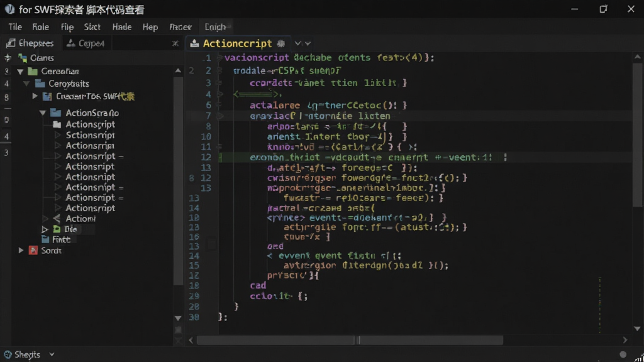Toggle the fold marker on code line 4
Screen dimensions: 644x362
click(219, 94)
